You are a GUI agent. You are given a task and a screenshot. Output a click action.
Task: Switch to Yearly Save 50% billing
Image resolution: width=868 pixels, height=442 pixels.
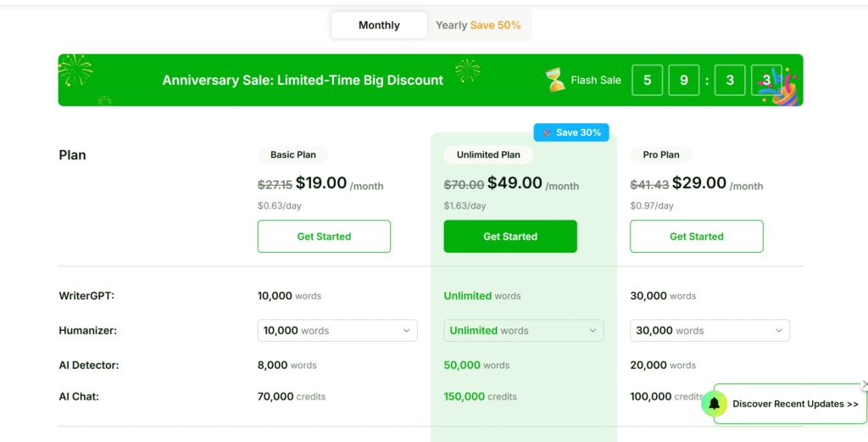click(478, 25)
